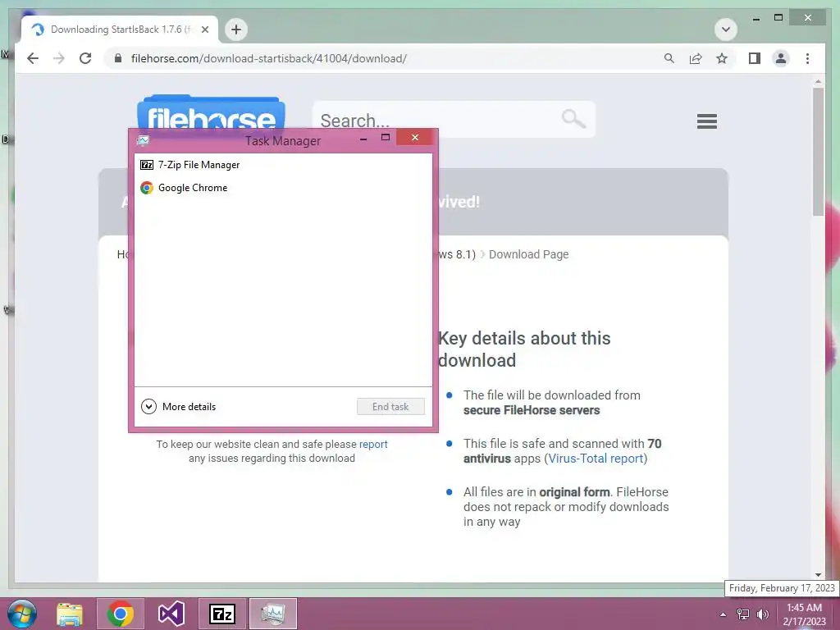The image size is (840, 630).
Task: Go back in Chrome
Action: click(33, 58)
